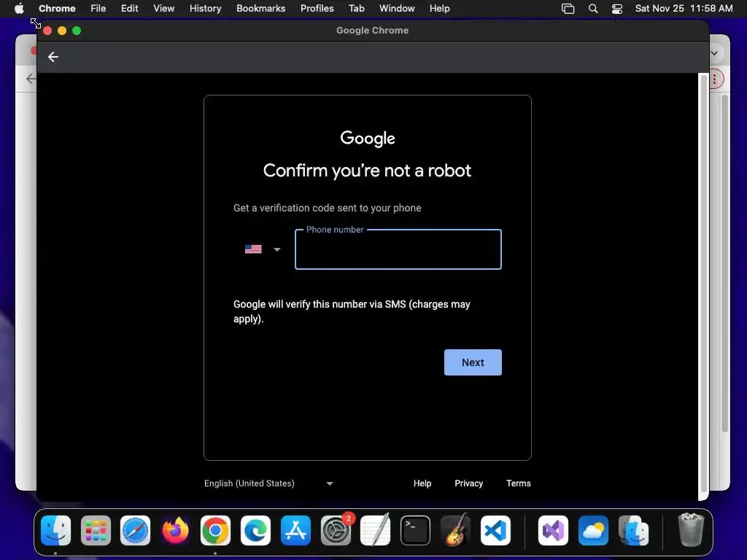Screen dimensions: 747x560
Task: Open the Finder-style icon beside the Trash
Action: (x=634, y=531)
